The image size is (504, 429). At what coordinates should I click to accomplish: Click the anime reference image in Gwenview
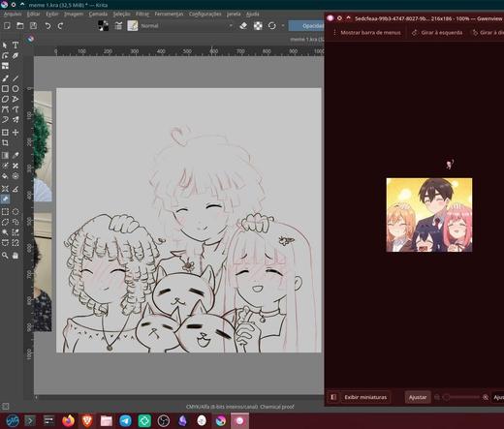429,215
